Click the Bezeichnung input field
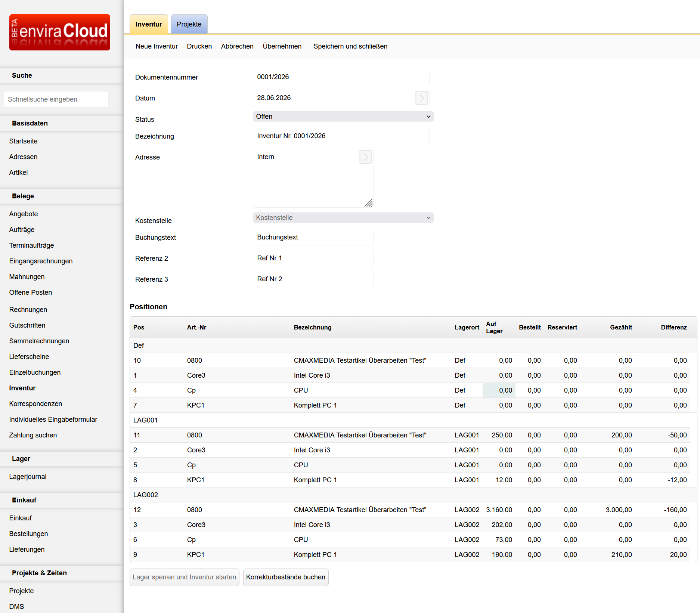The height and width of the screenshot is (613, 700). tap(341, 136)
